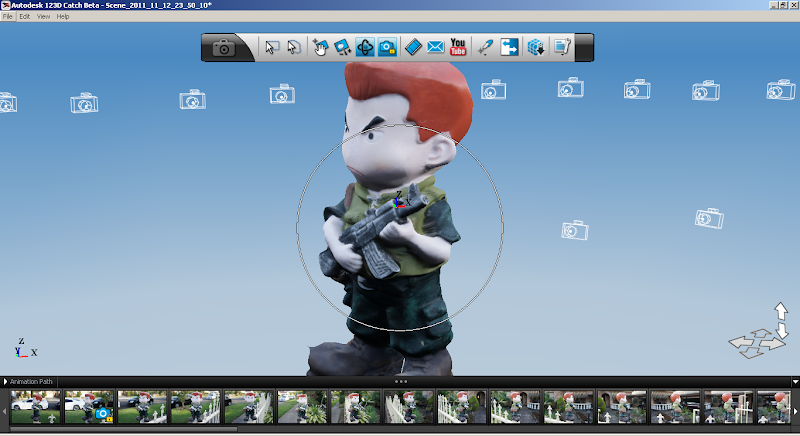This screenshot has height=436, width=800.
Task: Click the large camera capture button
Action: (224, 47)
